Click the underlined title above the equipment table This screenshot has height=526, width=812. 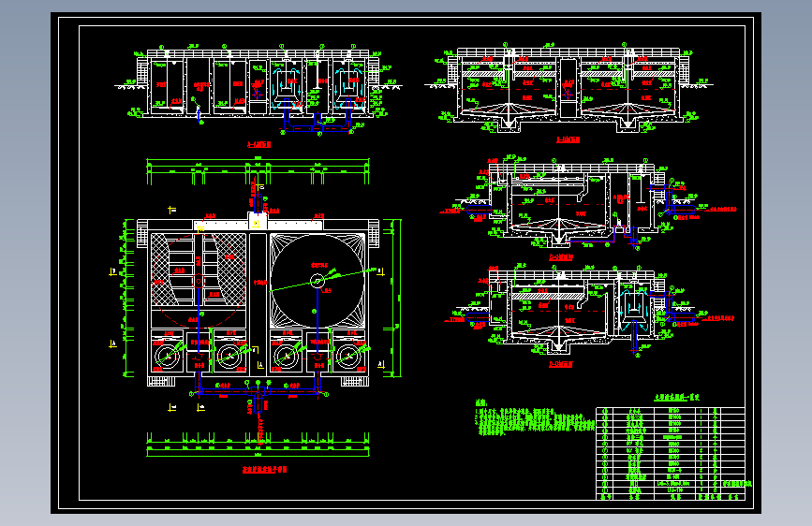pyautogui.click(x=676, y=398)
